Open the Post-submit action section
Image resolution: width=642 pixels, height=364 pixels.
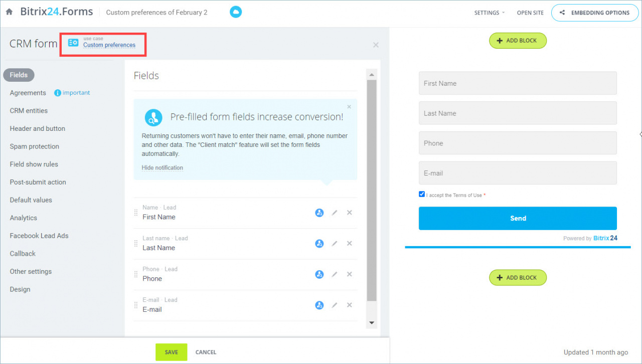click(38, 182)
